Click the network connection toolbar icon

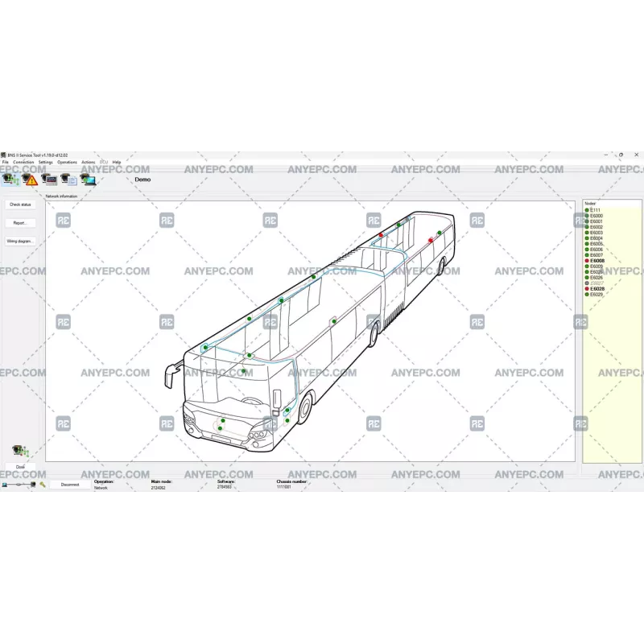[10, 178]
